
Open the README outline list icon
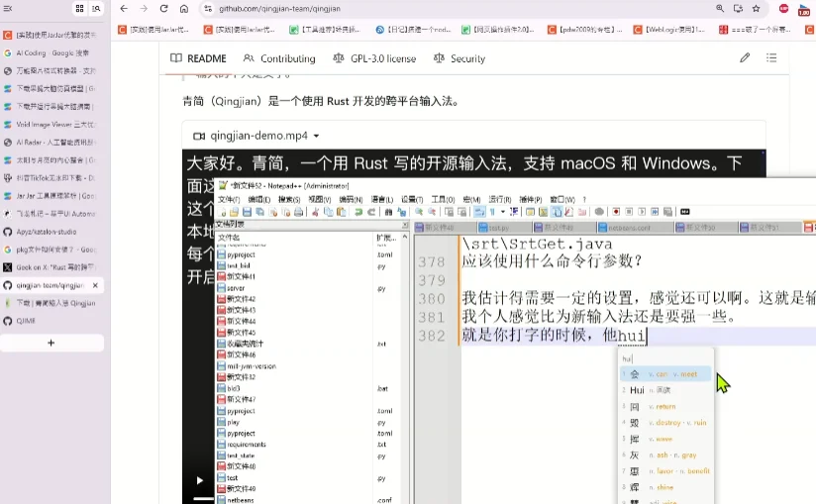click(x=771, y=57)
